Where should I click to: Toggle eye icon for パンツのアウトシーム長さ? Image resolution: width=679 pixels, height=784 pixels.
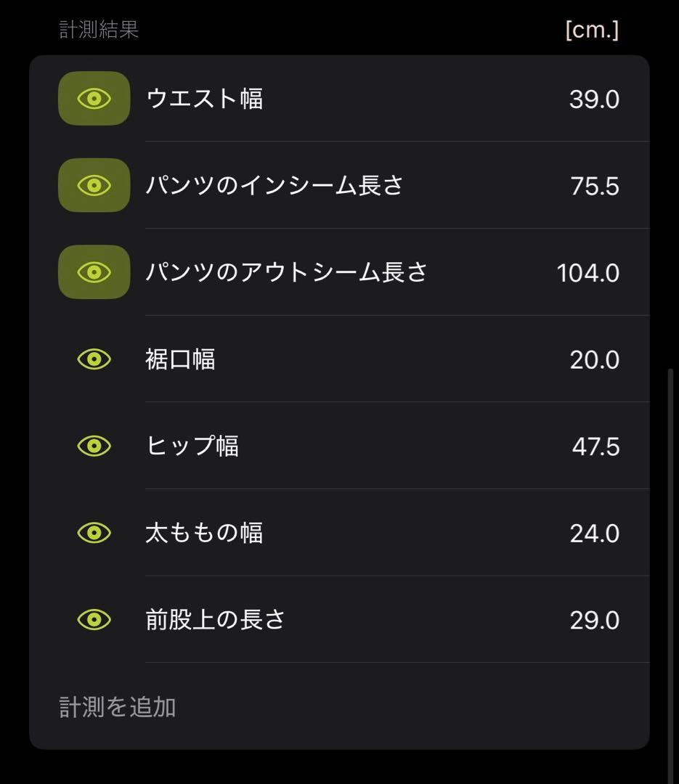[94, 272]
